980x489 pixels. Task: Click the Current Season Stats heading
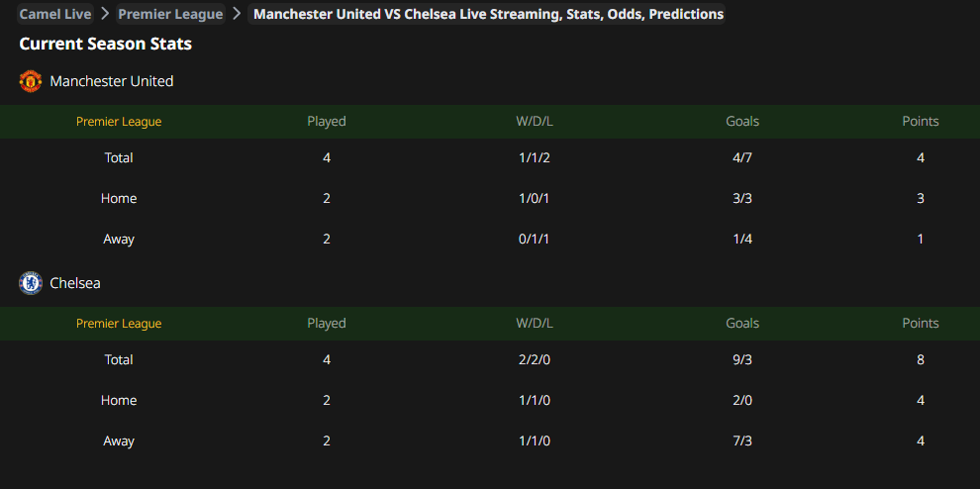(x=106, y=44)
